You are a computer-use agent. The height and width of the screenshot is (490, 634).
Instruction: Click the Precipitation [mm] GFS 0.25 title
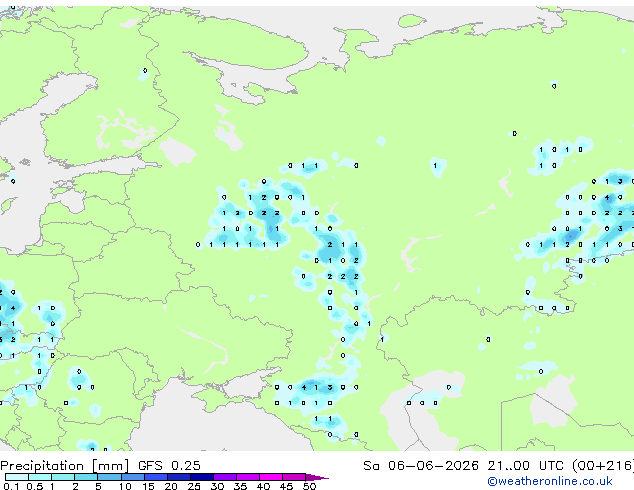coord(100,466)
